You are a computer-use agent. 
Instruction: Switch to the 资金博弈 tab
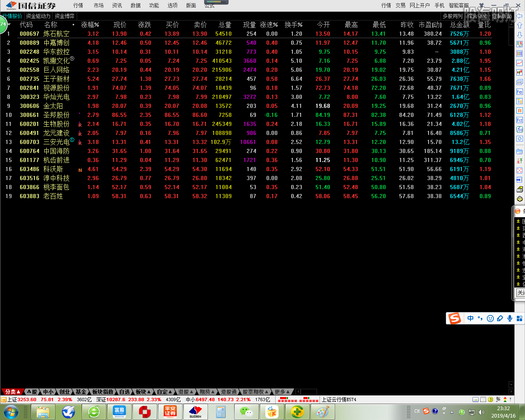click(65, 16)
